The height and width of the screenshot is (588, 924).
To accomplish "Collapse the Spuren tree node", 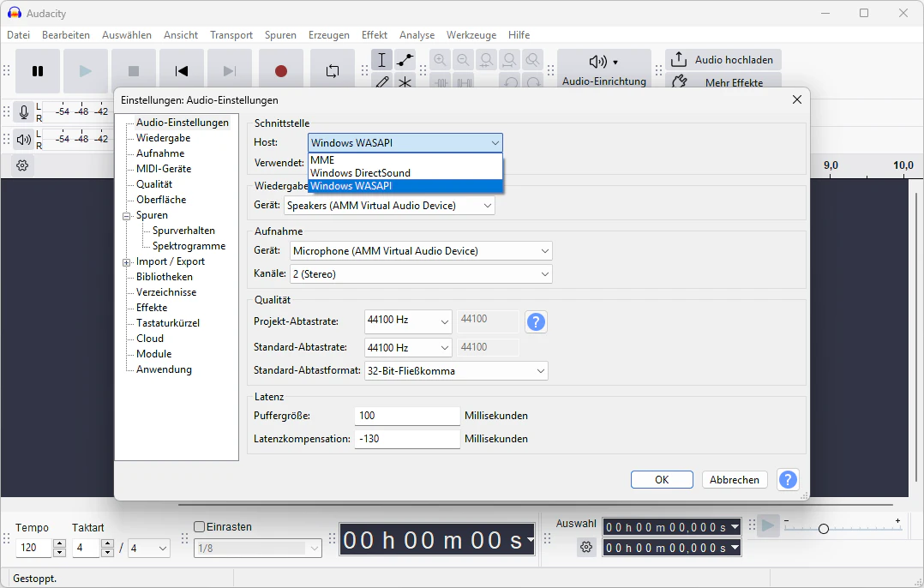I will click(x=126, y=216).
